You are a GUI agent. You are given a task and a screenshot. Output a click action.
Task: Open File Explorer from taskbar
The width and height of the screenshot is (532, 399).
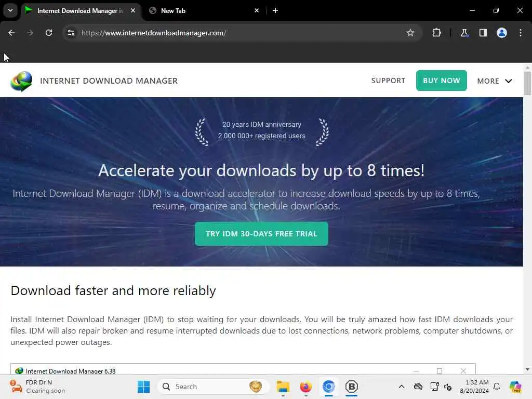(x=283, y=387)
